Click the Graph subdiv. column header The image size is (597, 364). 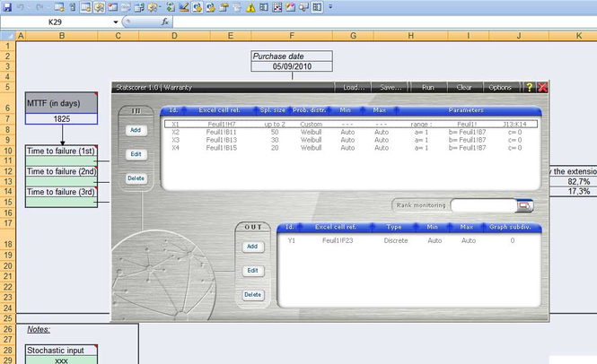510,227
